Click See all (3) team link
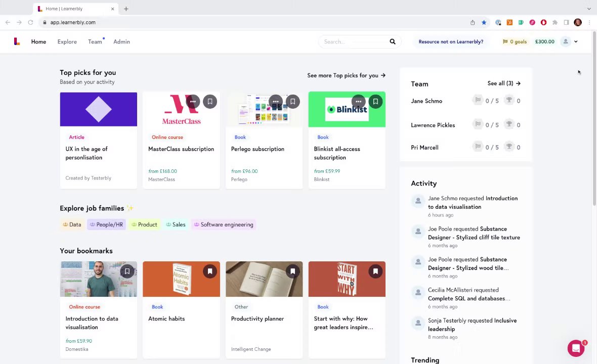The width and height of the screenshot is (597, 364). click(504, 83)
